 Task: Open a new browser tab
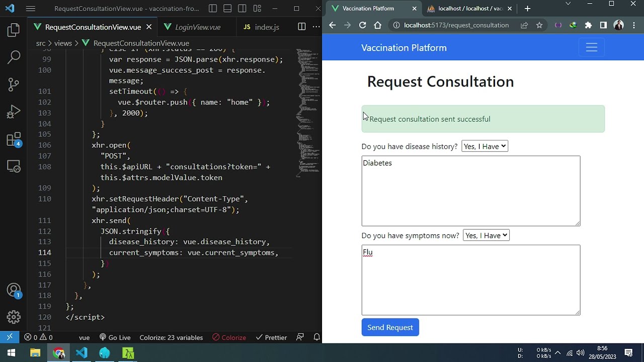(x=527, y=9)
